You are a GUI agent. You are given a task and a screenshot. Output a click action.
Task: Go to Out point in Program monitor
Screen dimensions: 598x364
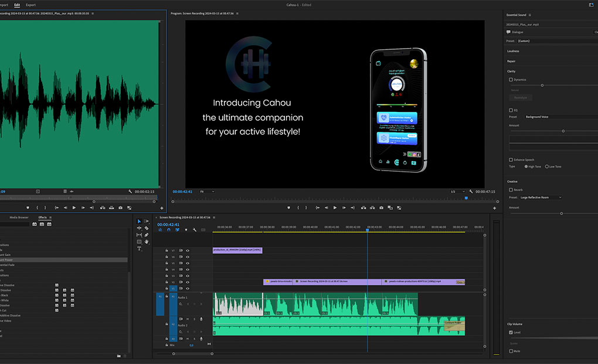(352, 207)
